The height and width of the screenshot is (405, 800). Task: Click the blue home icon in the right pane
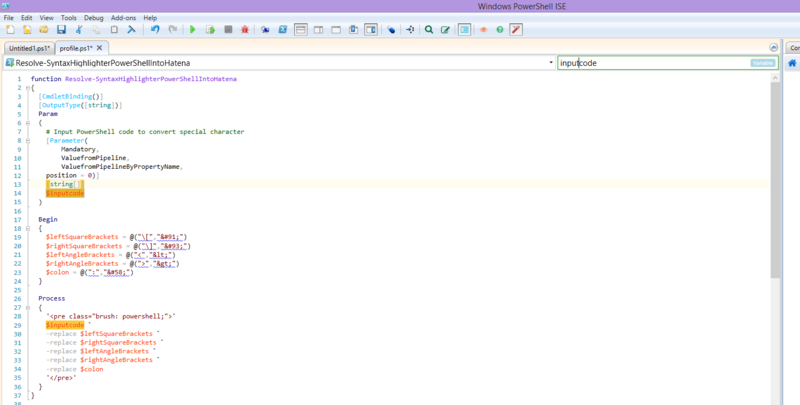[x=792, y=63]
